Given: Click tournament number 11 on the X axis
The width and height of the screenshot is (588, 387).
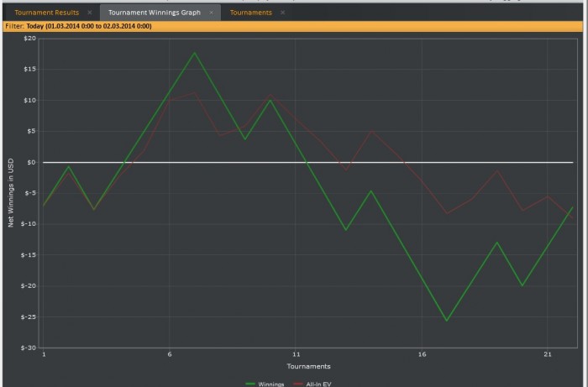Looking at the screenshot, I should [x=297, y=354].
